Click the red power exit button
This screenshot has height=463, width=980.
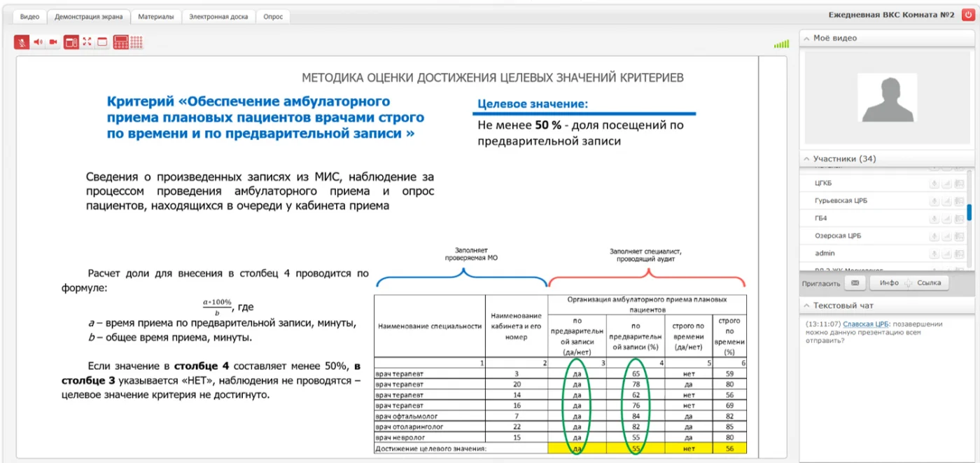click(x=968, y=15)
